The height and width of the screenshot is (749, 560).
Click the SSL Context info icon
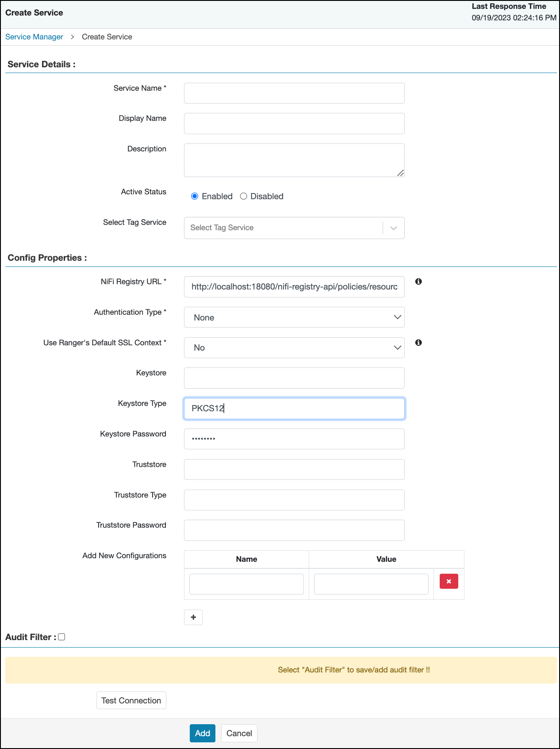(x=418, y=343)
